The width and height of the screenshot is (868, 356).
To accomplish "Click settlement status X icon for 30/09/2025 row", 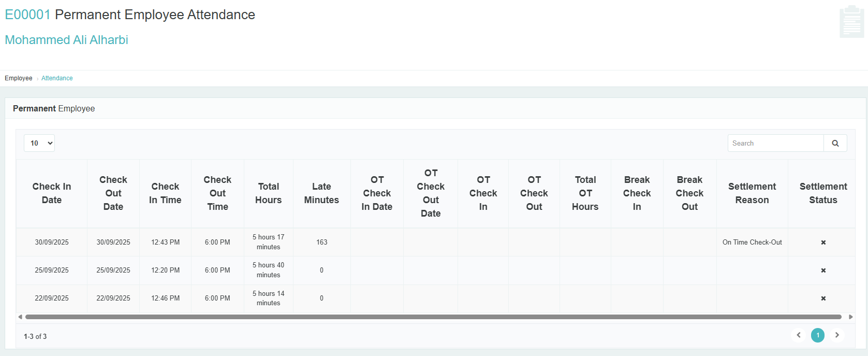I will [x=823, y=243].
